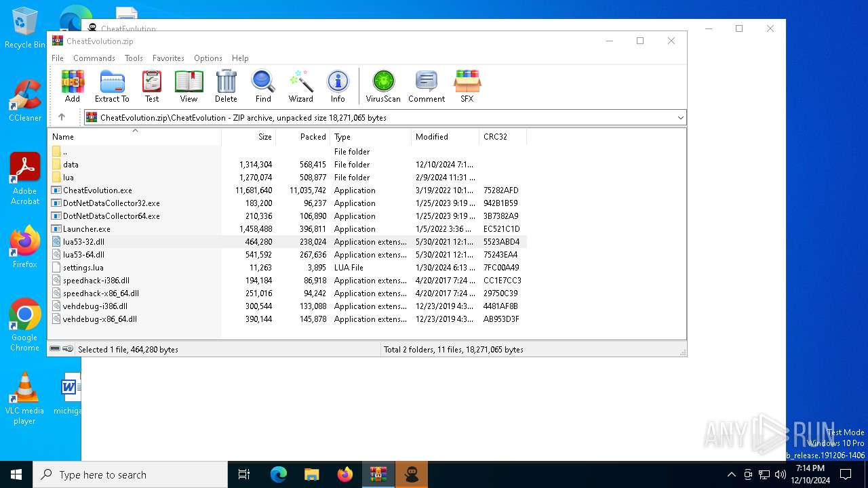Viewport: 868px width, 488px height.
Task: Show hidden system tray icons
Action: click(x=731, y=474)
